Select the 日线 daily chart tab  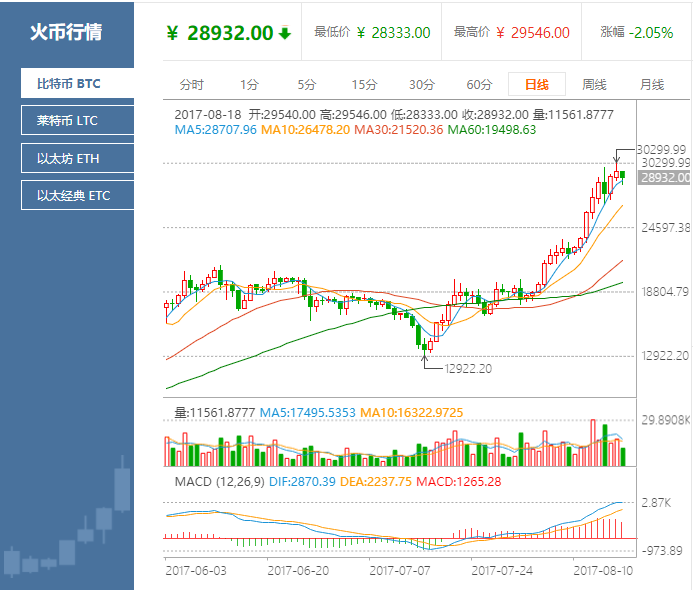tap(536, 84)
